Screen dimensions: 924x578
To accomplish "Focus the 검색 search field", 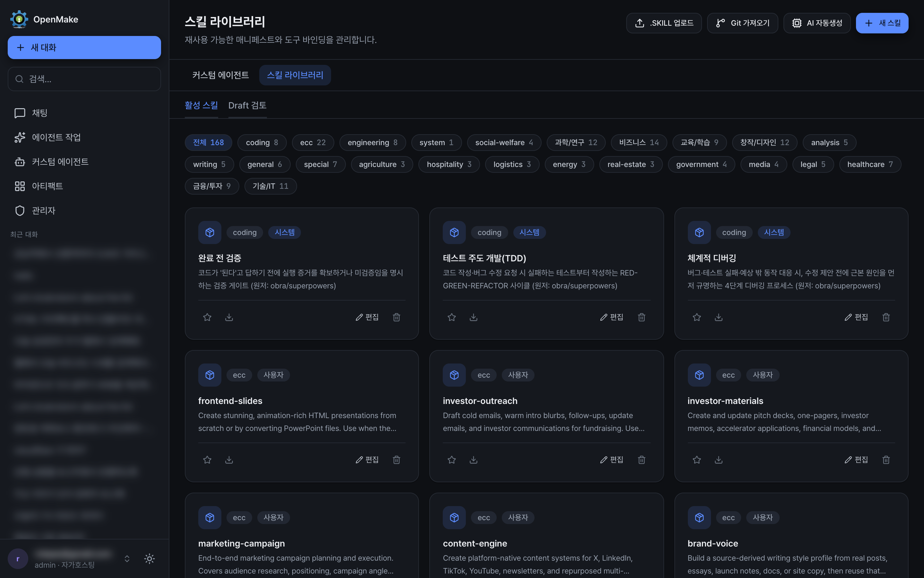I will [84, 79].
